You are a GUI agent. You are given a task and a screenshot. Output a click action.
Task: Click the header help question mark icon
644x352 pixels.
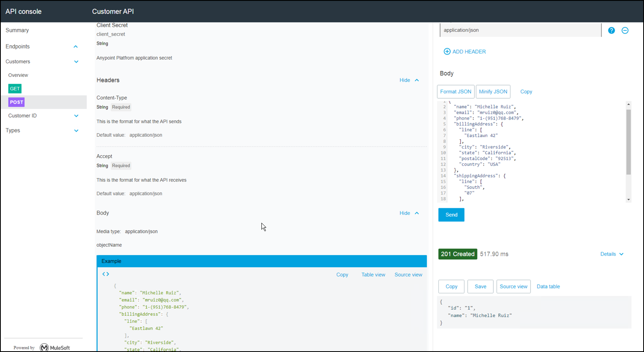(x=611, y=30)
